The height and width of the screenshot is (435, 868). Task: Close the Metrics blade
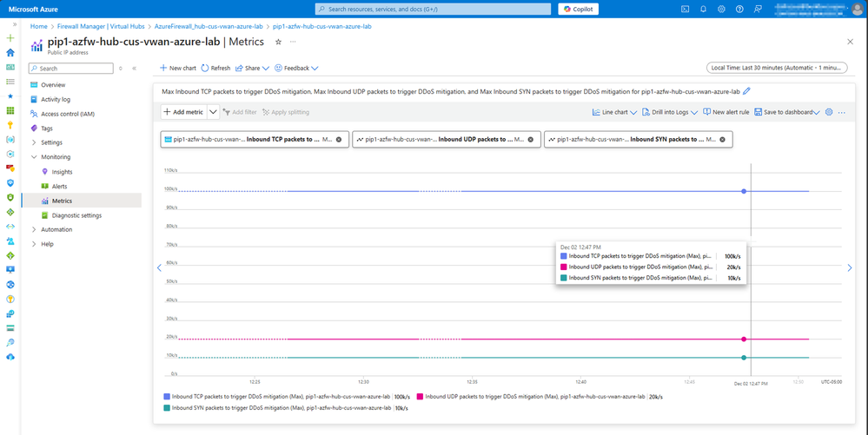point(851,42)
